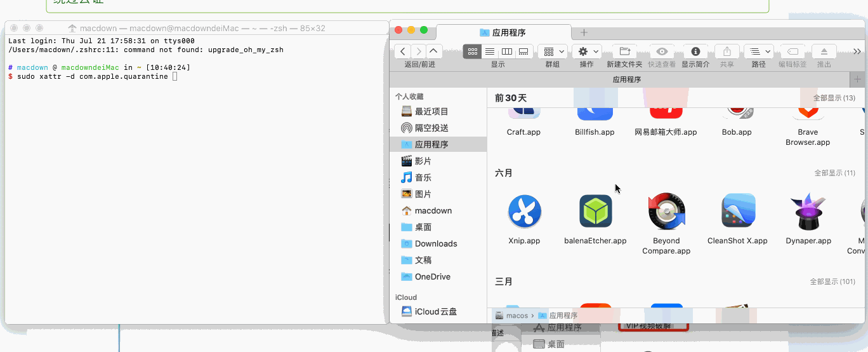Click 应用程序 in the Finder path bar
This screenshot has height=352, width=868.
point(558,315)
